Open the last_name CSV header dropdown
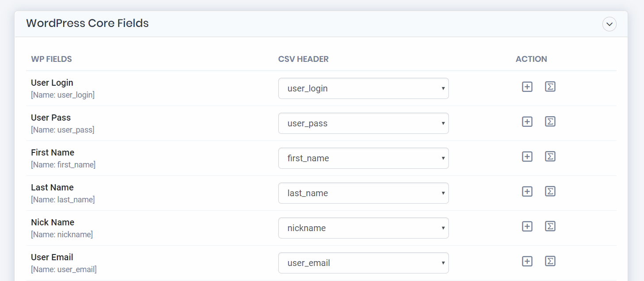 363,193
